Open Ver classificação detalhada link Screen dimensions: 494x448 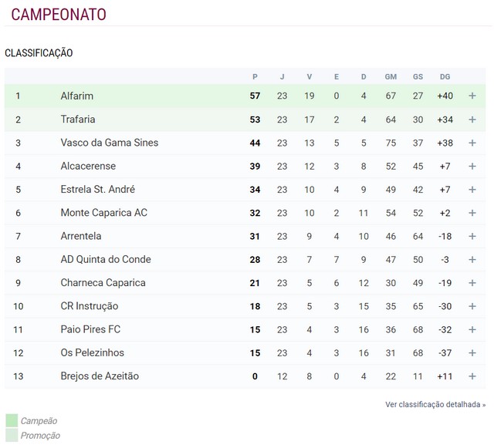click(435, 404)
